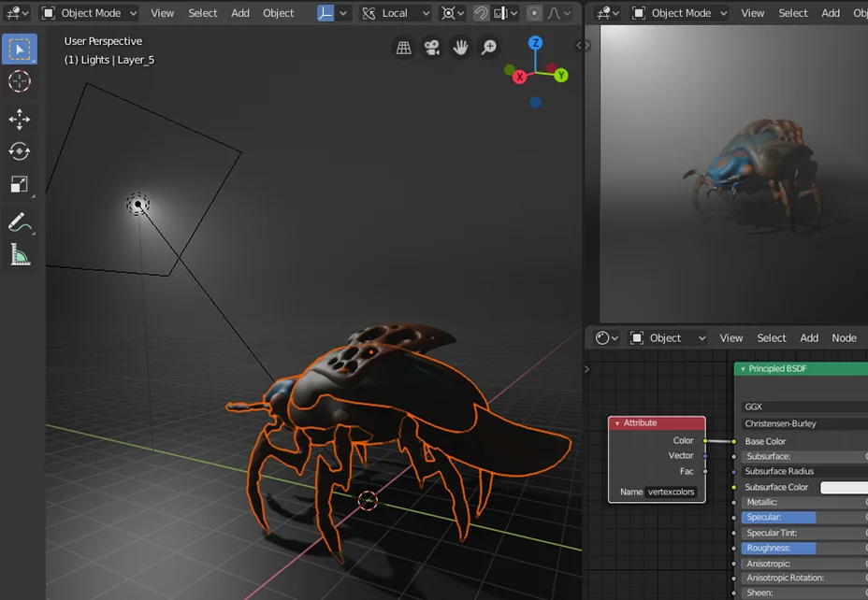Activate the Rotate tool
Screen dimensions: 868x600
(20, 150)
